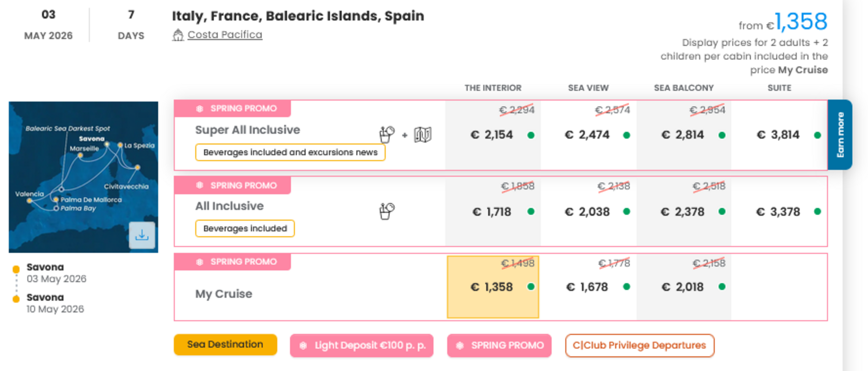Click snowflake icon on bottom Spring Promo badge
Viewport: 868px width, 371px height.
click(x=460, y=345)
